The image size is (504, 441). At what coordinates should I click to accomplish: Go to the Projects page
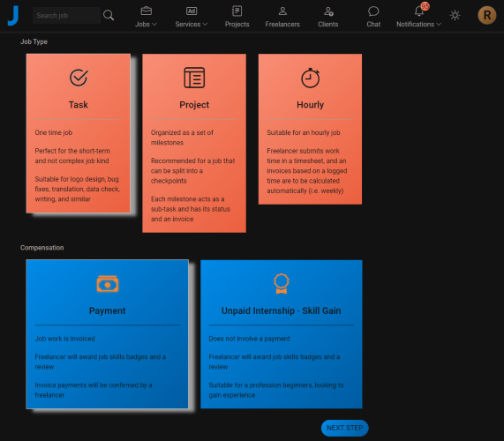pyautogui.click(x=237, y=24)
